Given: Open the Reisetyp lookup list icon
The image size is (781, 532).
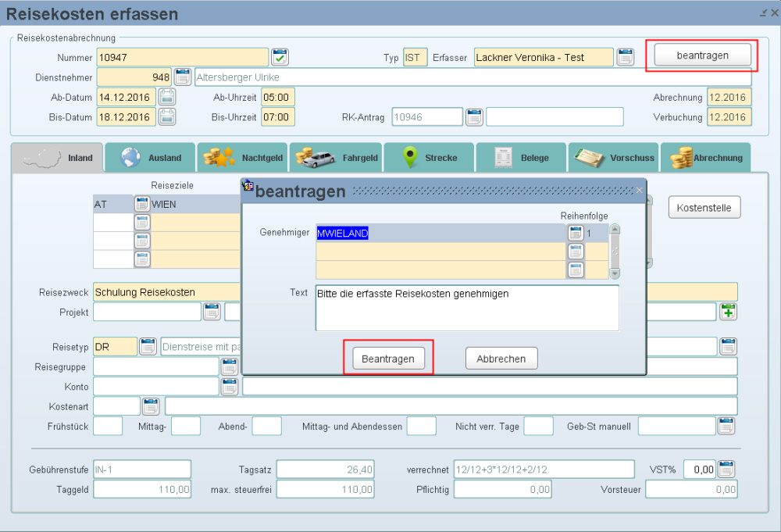Looking at the screenshot, I should pyautogui.click(x=148, y=347).
